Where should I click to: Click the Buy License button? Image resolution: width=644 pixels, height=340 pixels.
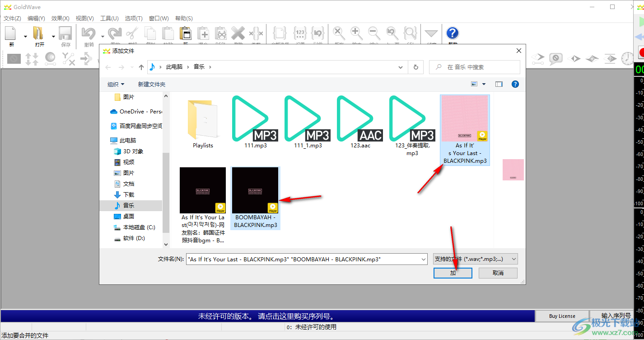coord(562,316)
